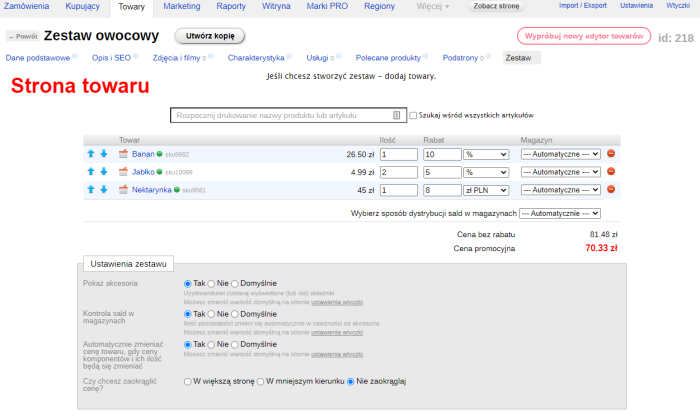Remove Banan from the set
Screen dimensions: 700x420
(611, 154)
